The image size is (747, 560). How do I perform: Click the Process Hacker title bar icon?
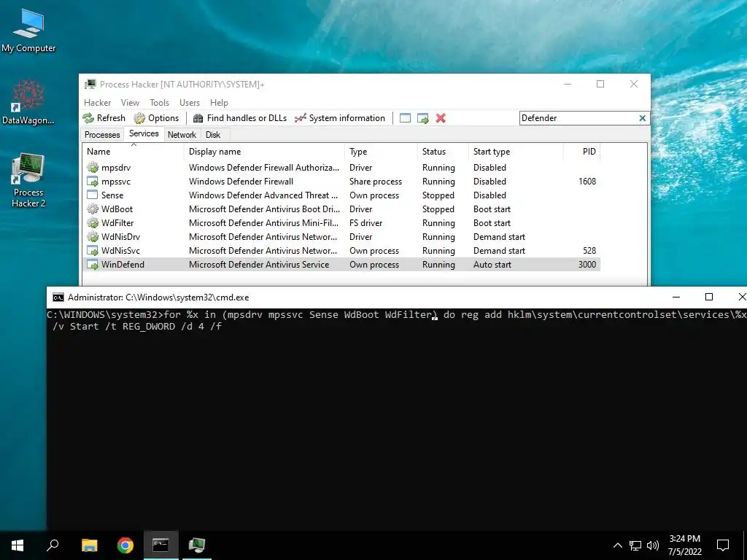coord(90,85)
